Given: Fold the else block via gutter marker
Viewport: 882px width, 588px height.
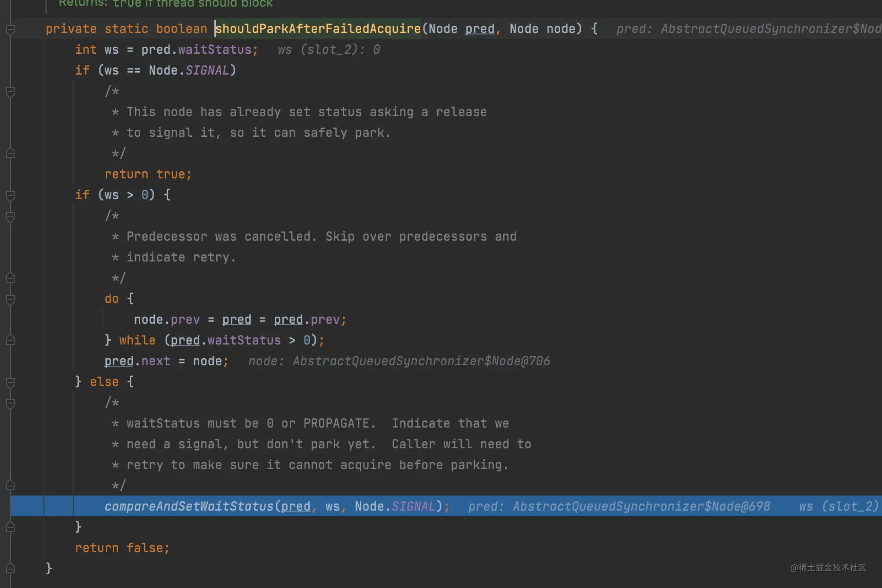Looking at the screenshot, I should pos(10,382).
